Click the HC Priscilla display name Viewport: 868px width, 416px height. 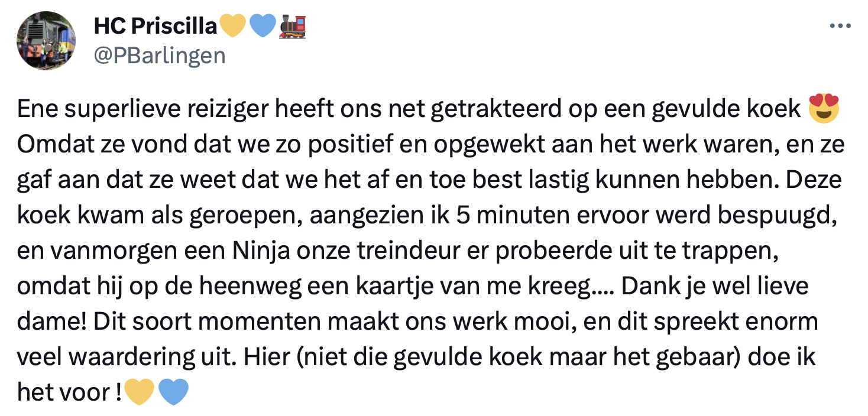(x=156, y=25)
